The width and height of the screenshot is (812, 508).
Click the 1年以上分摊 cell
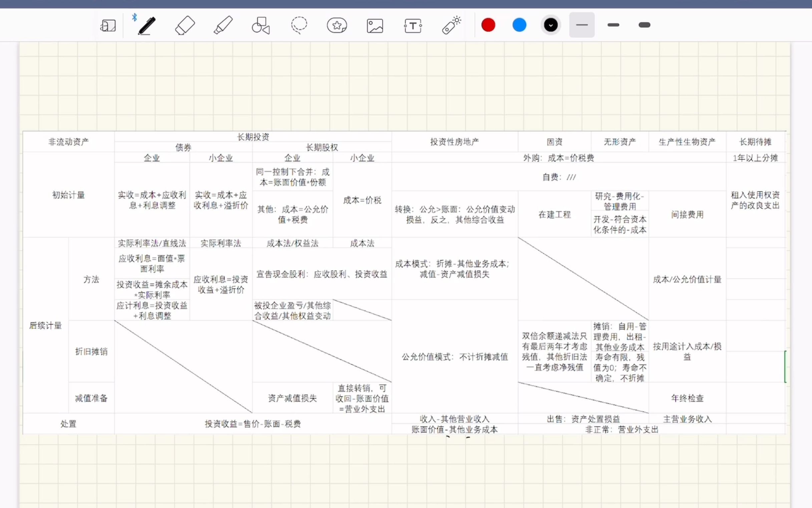coord(755,158)
